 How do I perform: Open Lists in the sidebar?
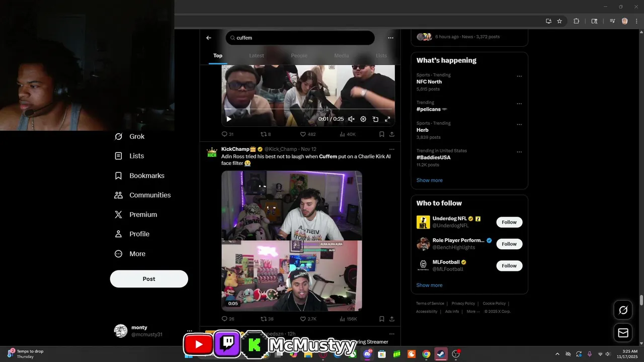(130, 156)
